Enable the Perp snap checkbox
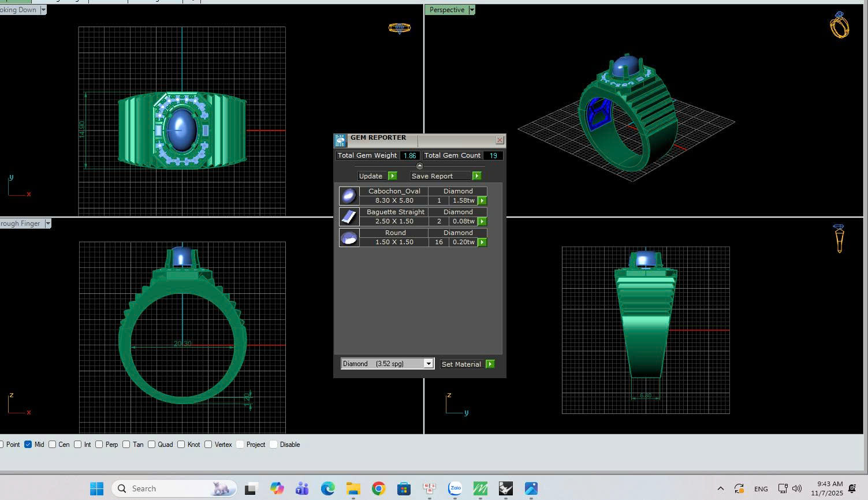This screenshot has height=500, width=868. tap(99, 445)
